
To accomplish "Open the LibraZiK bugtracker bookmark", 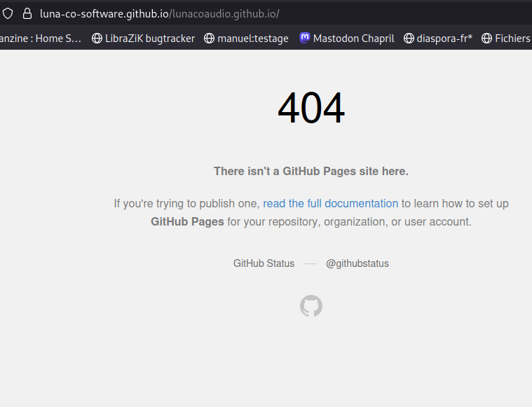I will click(x=149, y=39).
